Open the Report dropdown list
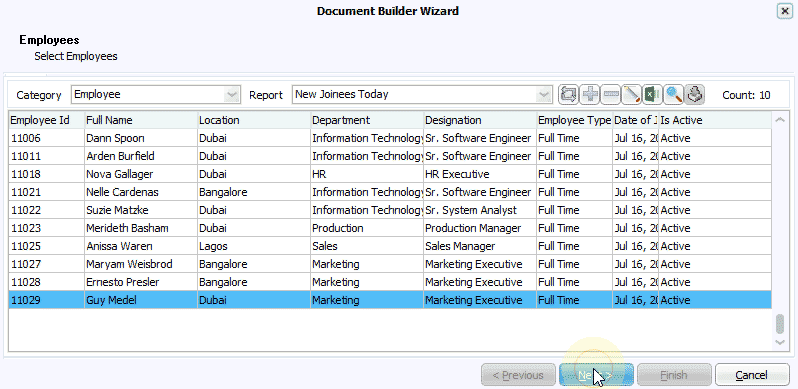Viewport: 798px width, 389px height. [x=544, y=94]
